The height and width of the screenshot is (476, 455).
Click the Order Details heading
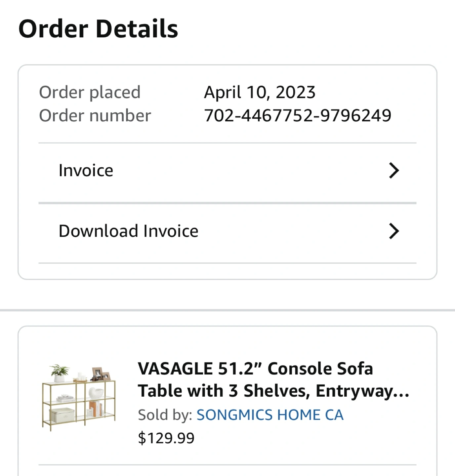98,29
